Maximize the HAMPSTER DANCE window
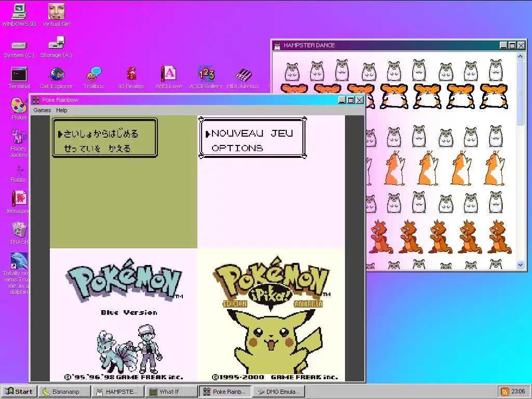The image size is (532, 399). pyautogui.click(x=512, y=46)
